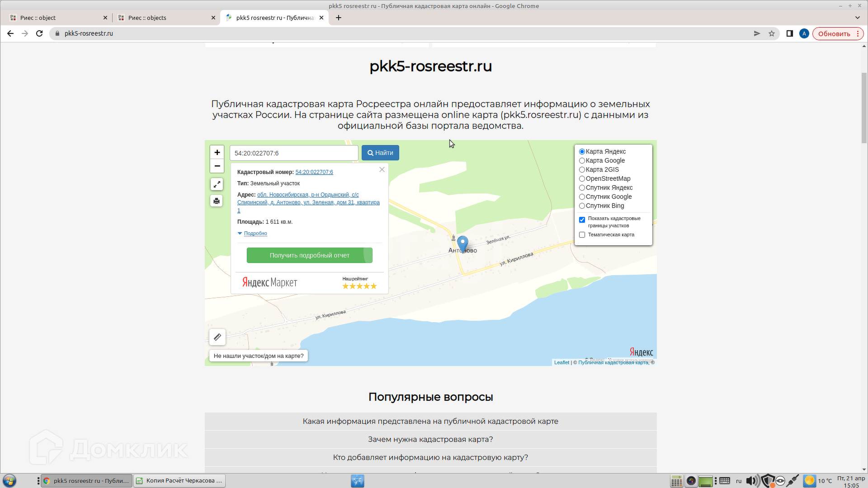The image size is (868, 488).
Task: Select Спутник Яндекс map layer
Action: (582, 188)
